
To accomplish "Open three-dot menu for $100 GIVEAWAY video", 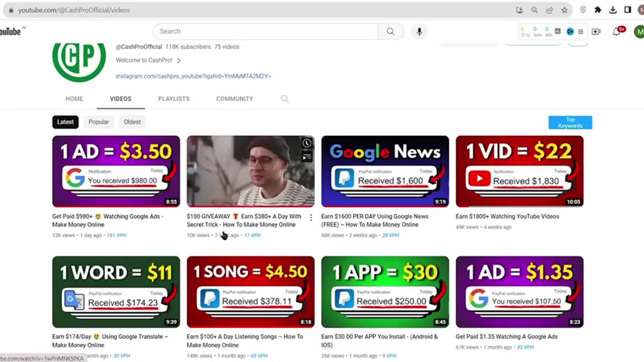I will [x=310, y=217].
